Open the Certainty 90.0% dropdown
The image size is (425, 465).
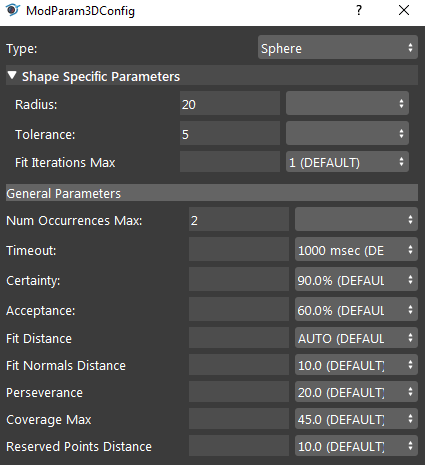point(356,279)
